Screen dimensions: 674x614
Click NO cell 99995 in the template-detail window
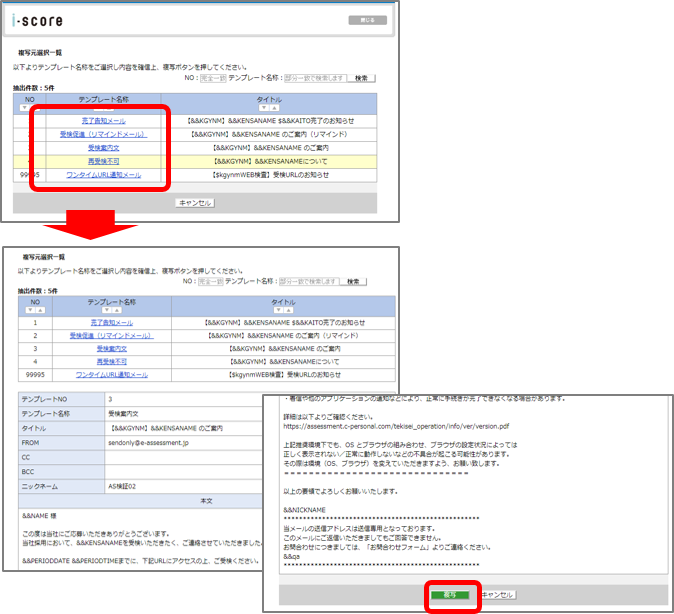click(35, 375)
